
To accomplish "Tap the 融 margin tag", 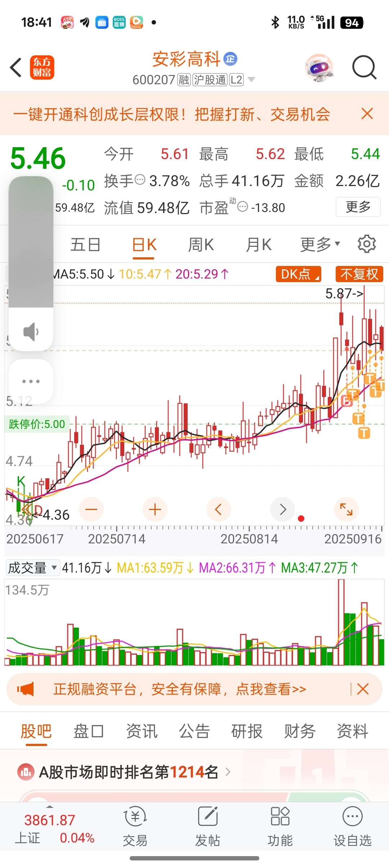I will point(184,80).
